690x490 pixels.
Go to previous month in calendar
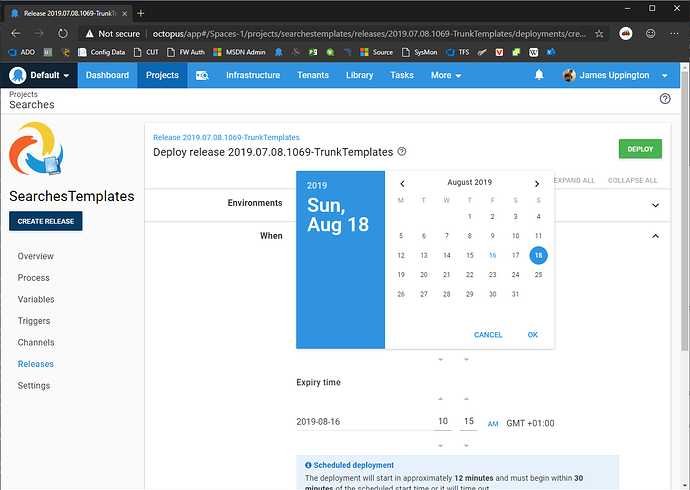(402, 183)
